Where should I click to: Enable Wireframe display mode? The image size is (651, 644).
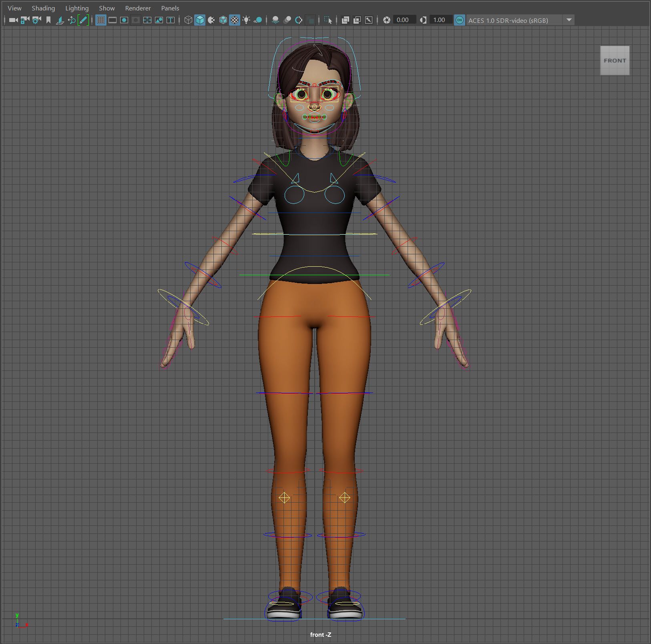(x=188, y=20)
